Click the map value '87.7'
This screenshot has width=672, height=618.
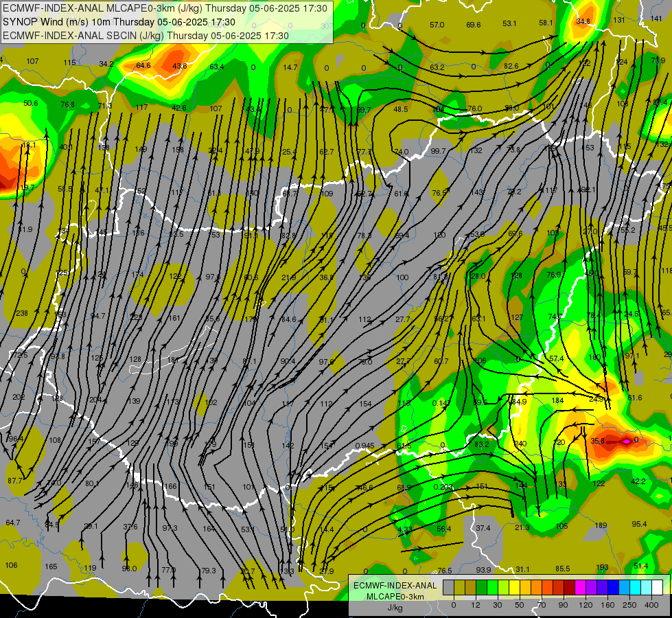pos(15,481)
